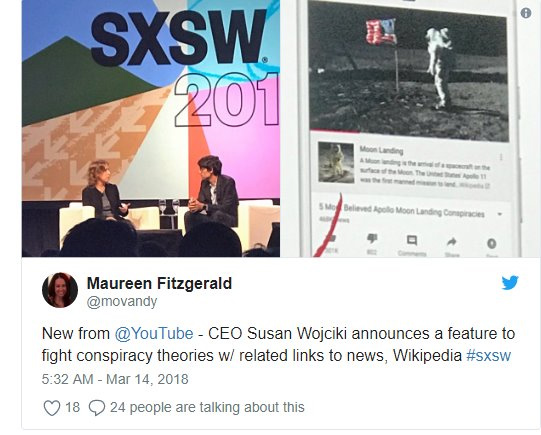This screenshot has height=435, width=541.
Task: View 24 people are talking about this
Action: pyautogui.click(x=207, y=407)
